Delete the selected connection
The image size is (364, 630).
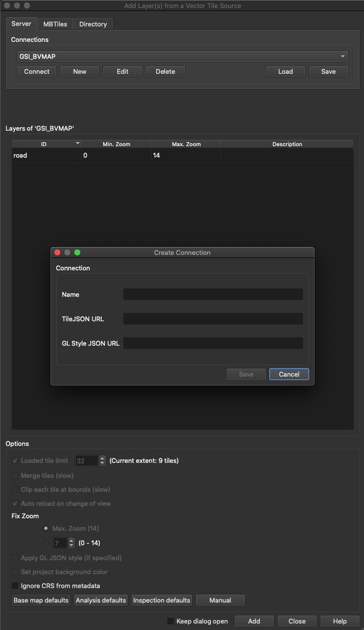tap(166, 71)
